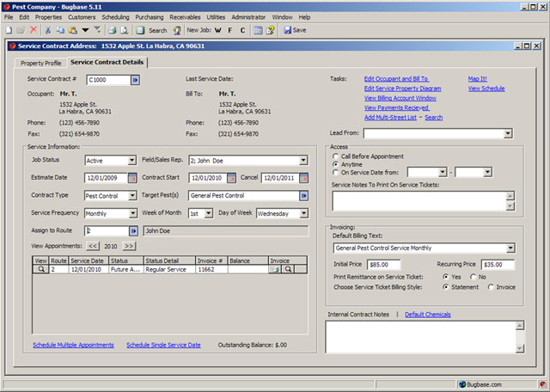Image resolution: width=550 pixels, height=392 pixels.
Task: Click the printer icon in main toolbar
Action: (112, 30)
